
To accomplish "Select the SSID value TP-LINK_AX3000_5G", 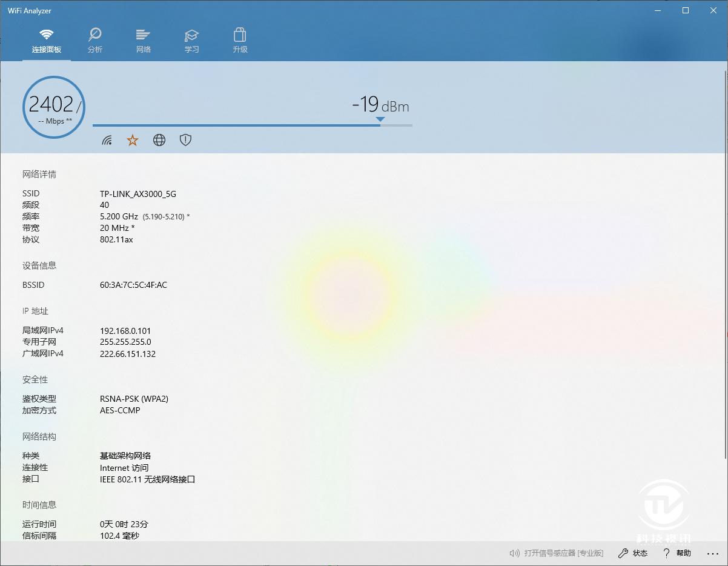I will point(138,194).
